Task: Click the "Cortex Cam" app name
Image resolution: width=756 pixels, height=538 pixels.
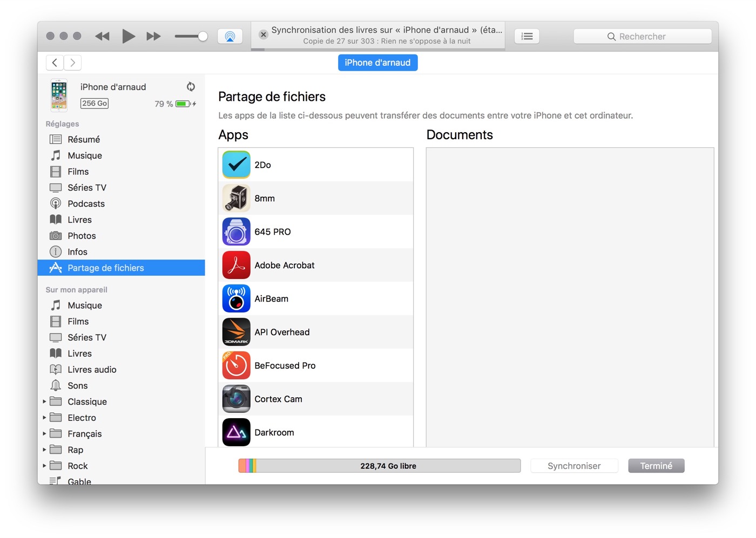Action: [x=279, y=399]
